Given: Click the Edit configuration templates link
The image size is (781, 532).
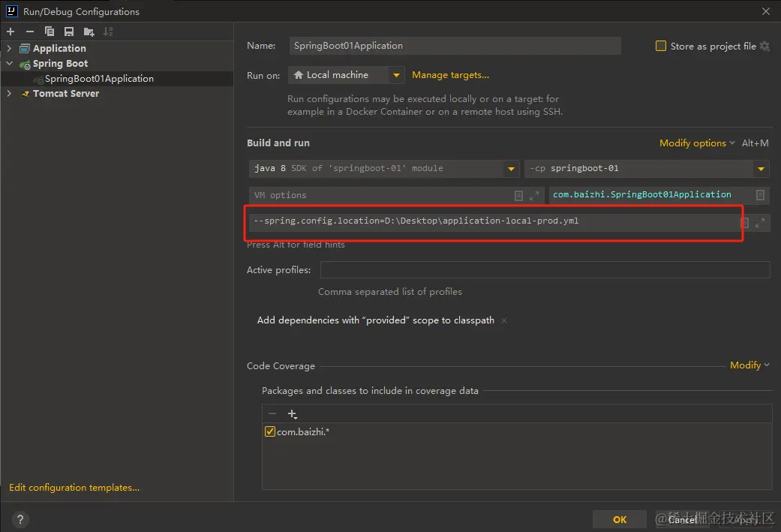Looking at the screenshot, I should pos(74,487).
